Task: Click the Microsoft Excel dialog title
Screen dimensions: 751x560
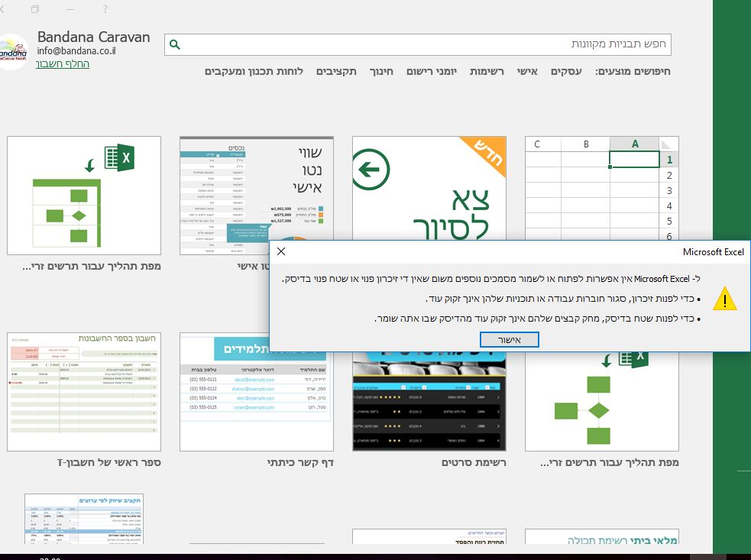Action: pos(713,252)
